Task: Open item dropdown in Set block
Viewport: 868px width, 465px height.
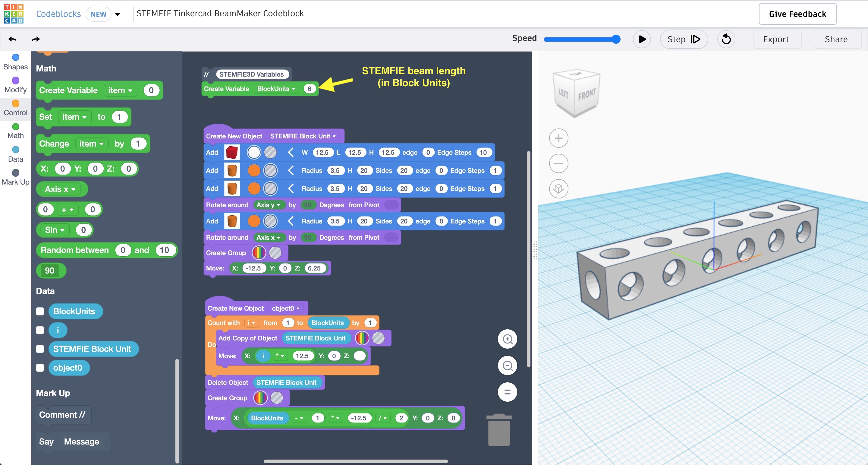Action: (x=74, y=117)
